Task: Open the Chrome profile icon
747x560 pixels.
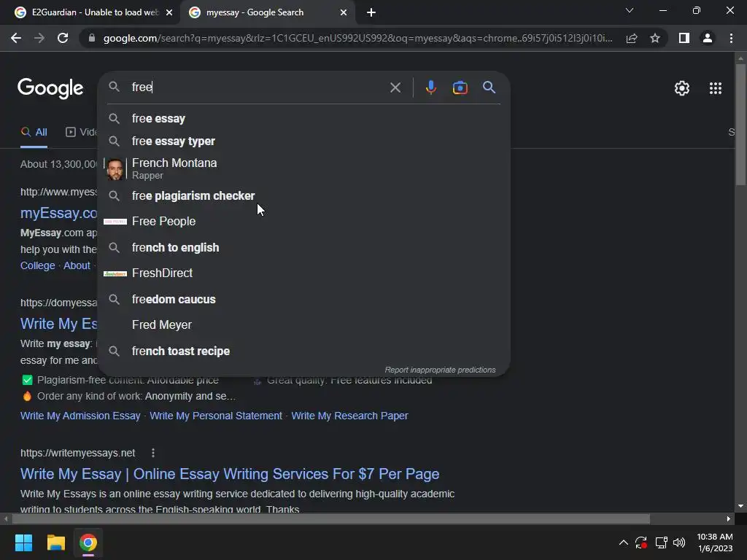Action: click(x=708, y=38)
